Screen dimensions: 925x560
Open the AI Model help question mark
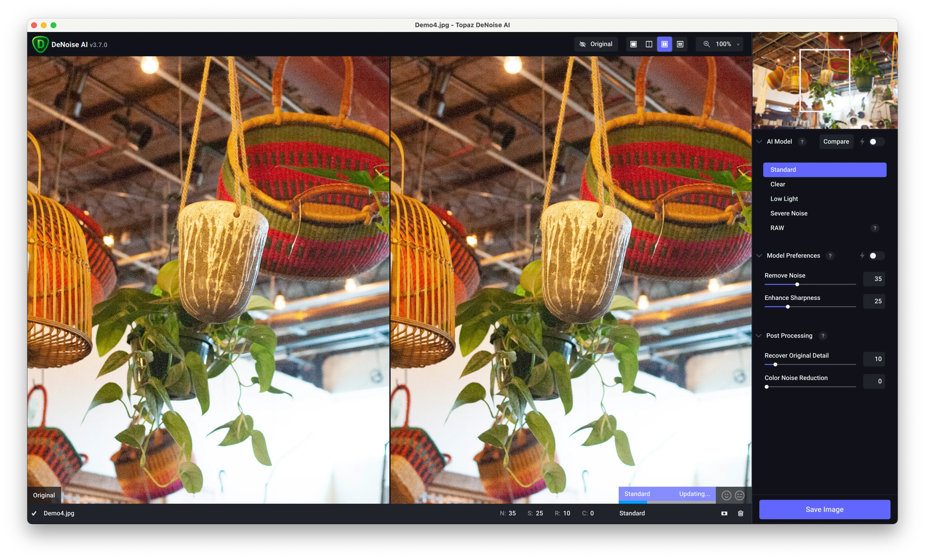tap(802, 142)
